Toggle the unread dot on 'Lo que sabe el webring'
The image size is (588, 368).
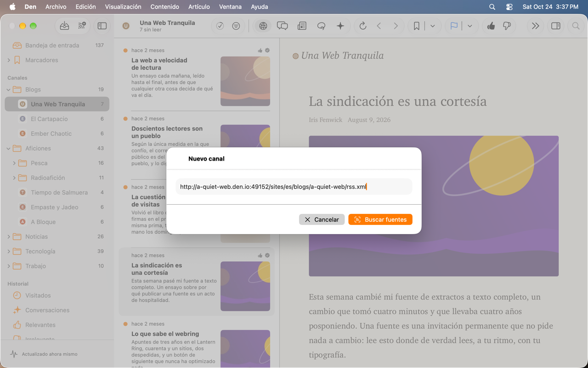pos(125,324)
